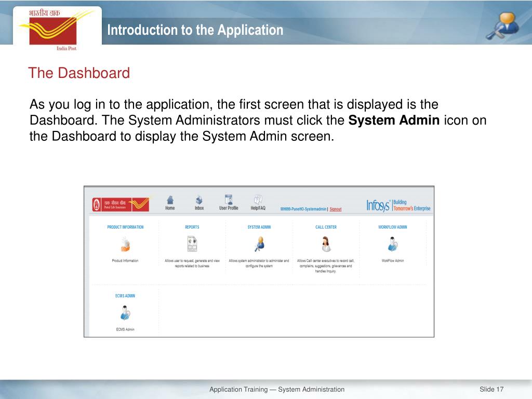
Task: Select the PRODUCT INFORMATION heading
Action: 125,227
